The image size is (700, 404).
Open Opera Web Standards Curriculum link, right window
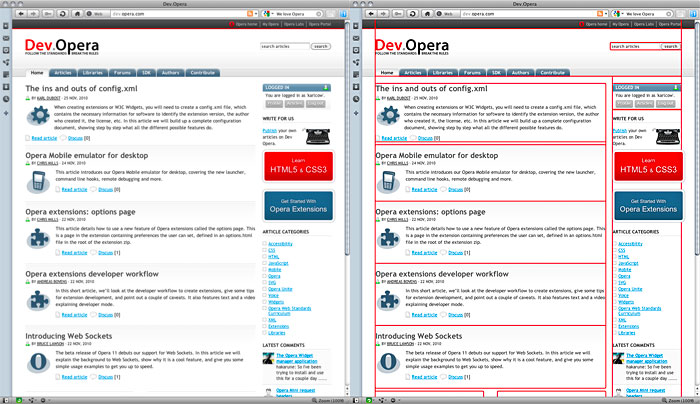coord(640,311)
